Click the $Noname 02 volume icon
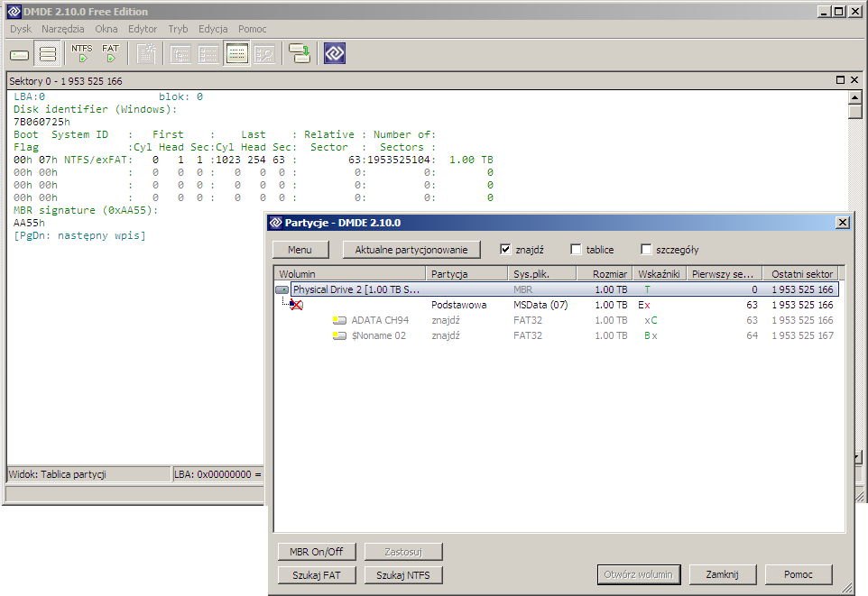This screenshot has height=596, width=868. click(338, 336)
